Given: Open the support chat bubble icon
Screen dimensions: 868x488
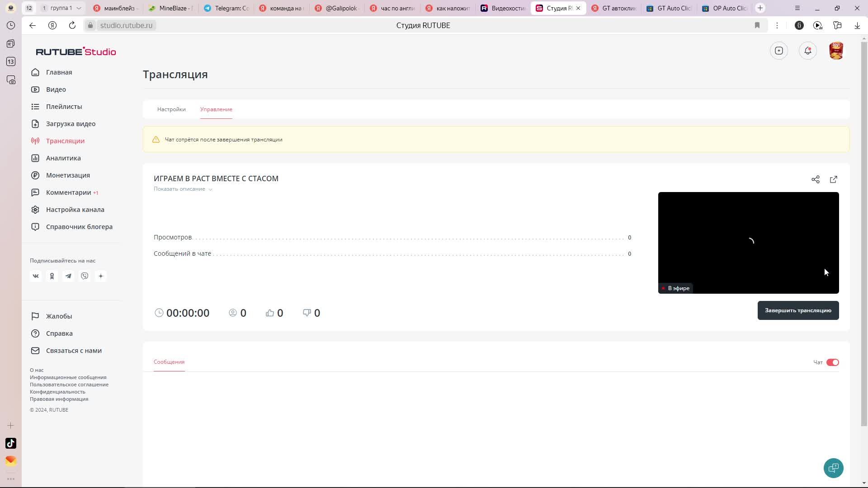Looking at the screenshot, I should point(833,468).
